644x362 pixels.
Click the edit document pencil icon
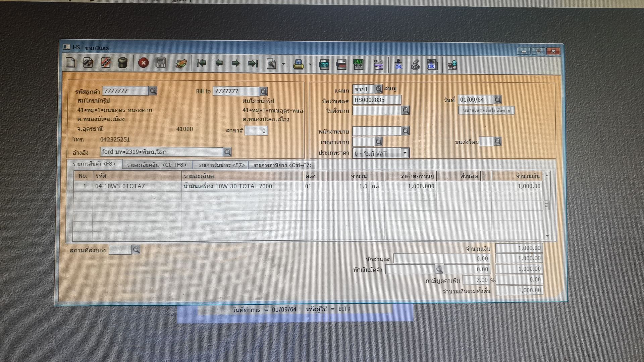coord(88,63)
